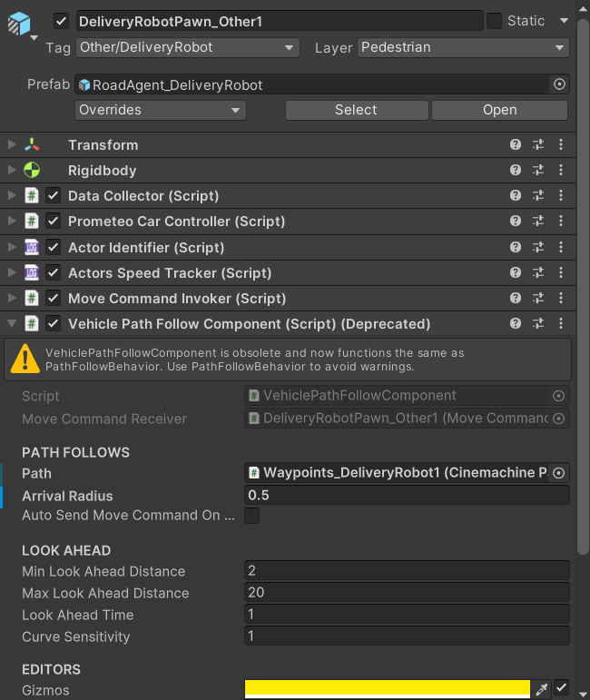Toggle the Gizmos enabled checkbox

(562, 688)
